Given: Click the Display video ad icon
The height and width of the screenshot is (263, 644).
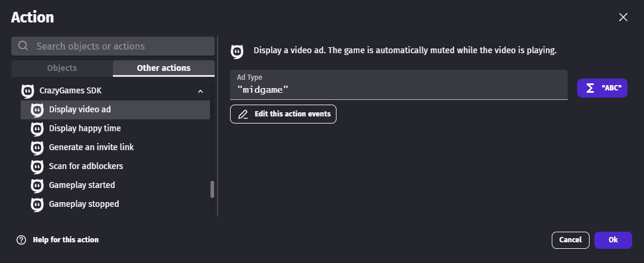Looking at the screenshot, I should 37,110.
